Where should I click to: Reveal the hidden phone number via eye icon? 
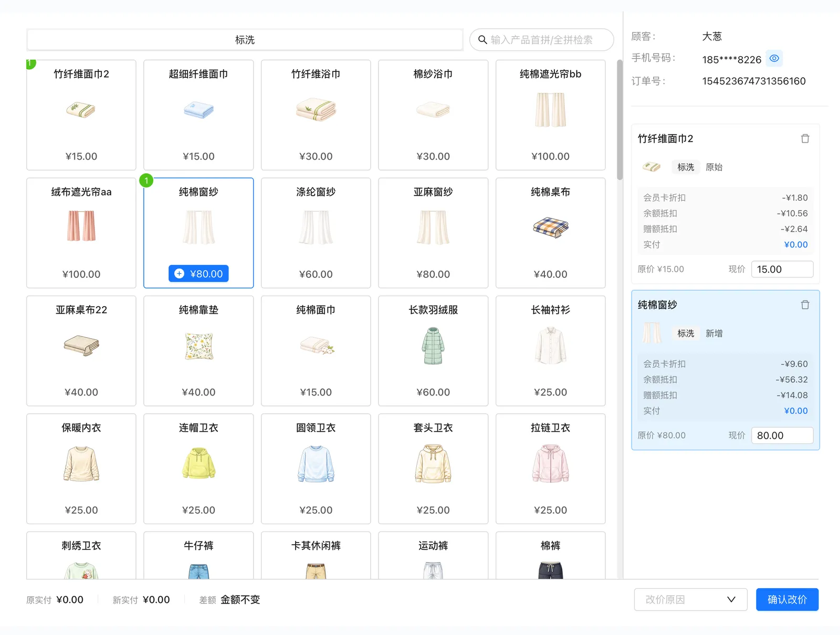click(x=774, y=58)
